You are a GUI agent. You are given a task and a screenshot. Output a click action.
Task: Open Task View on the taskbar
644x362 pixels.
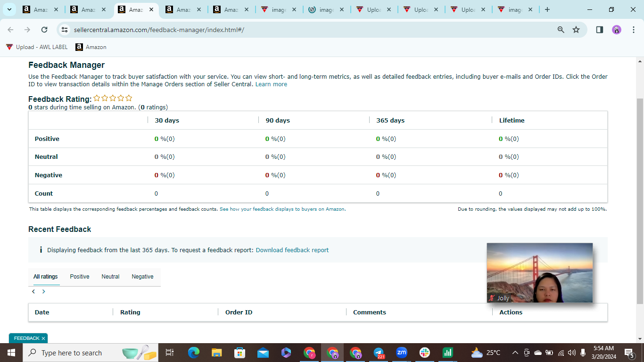[170, 353]
